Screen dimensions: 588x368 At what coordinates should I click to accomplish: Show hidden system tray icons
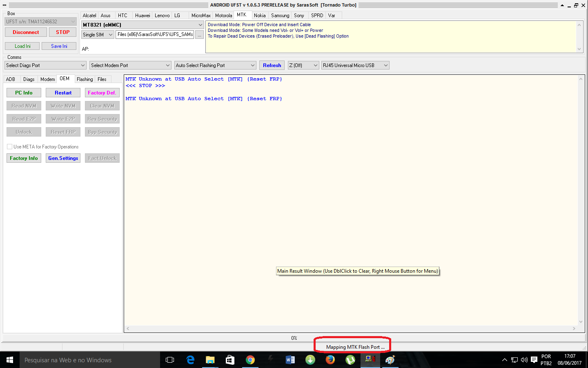[505, 360]
